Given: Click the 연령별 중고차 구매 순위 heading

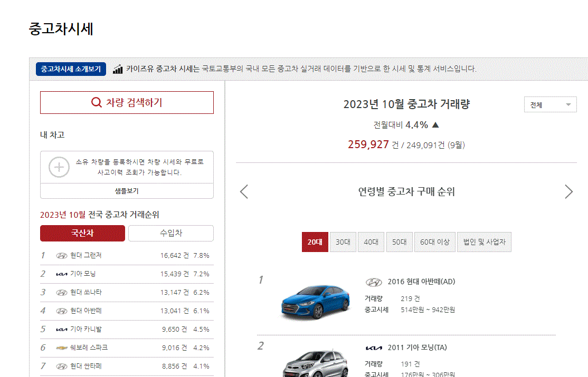Looking at the screenshot, I should coord(406,191).
